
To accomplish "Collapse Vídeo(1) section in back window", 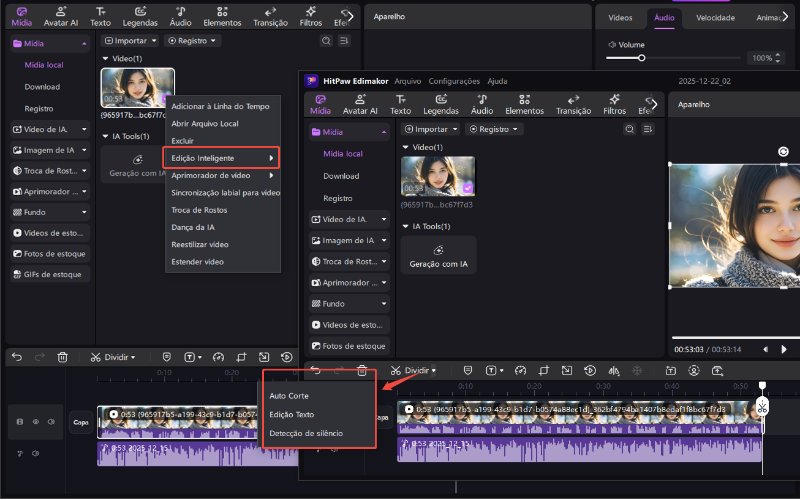I will coord(106,59).
